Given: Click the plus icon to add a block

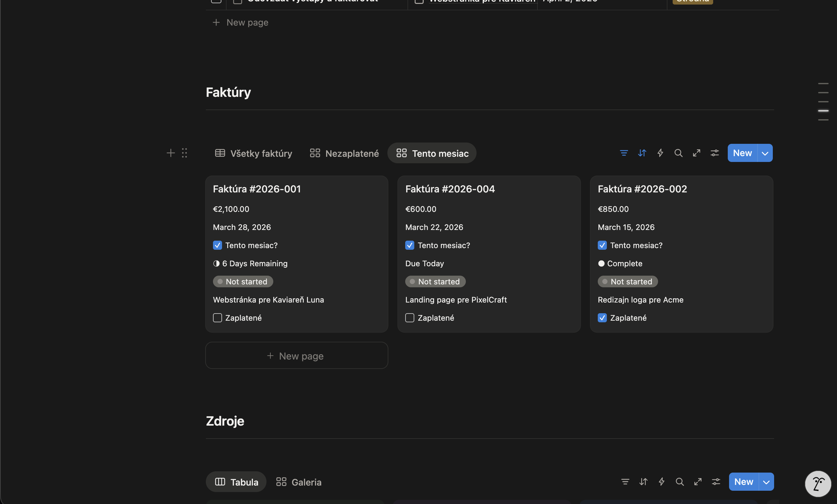Looking at the screenshot, I should tap(171, 153).
